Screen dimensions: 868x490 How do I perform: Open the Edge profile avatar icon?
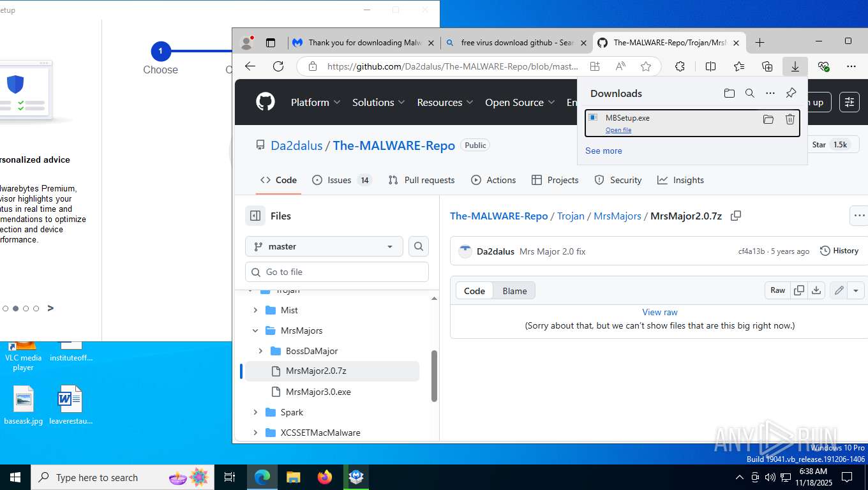[246, 43]
